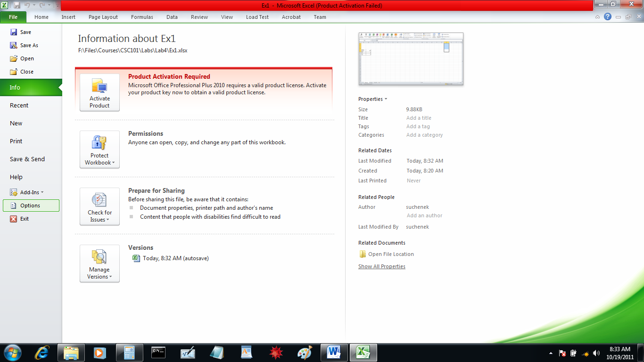Viewport: 644px width, 362px height.
Task: Open Windows Media Player from taskbar
Action: tap(99, 353)
